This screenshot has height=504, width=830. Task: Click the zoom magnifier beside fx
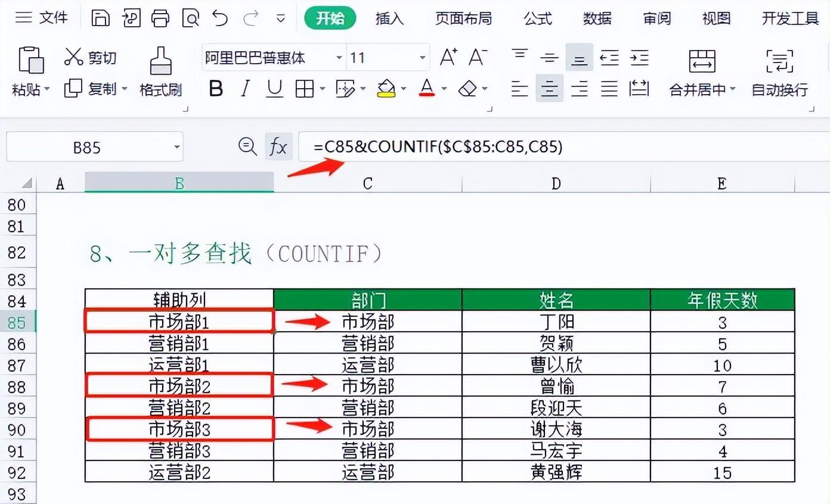tap(247, 146)
